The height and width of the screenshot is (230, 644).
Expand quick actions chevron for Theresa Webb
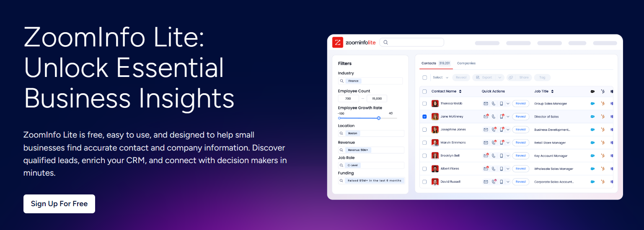(x=508, y=104)
